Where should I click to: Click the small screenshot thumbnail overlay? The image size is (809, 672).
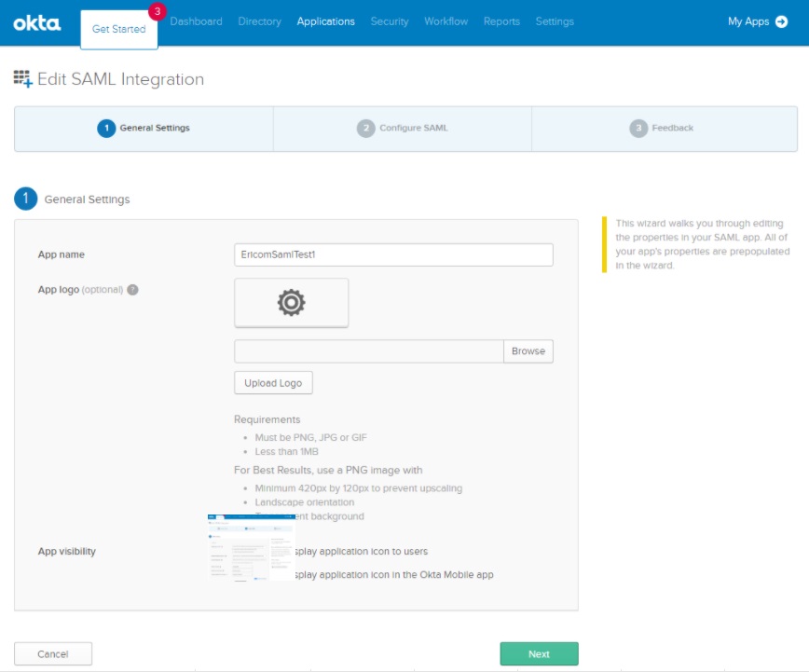coord(251,547)
